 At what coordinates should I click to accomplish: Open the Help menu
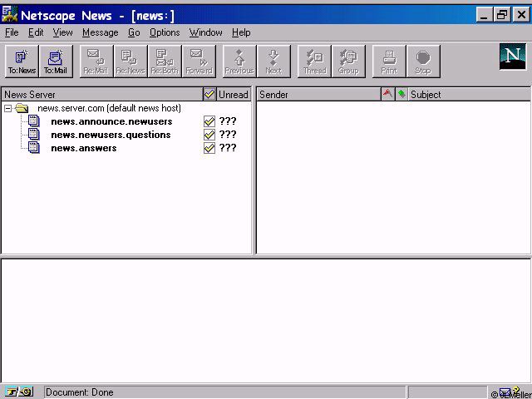(x=241, y=32)
